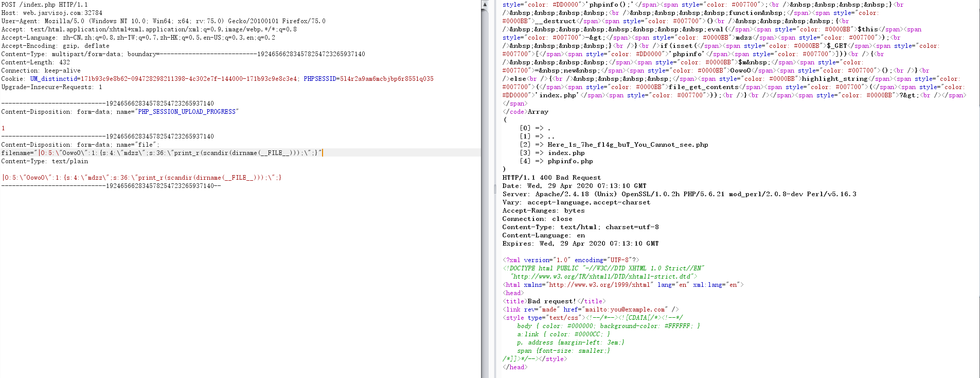Click the 'Accept-Encoding: gzip, deflate' header
This screenshot has height=378, width=980.
coord(56,46)
